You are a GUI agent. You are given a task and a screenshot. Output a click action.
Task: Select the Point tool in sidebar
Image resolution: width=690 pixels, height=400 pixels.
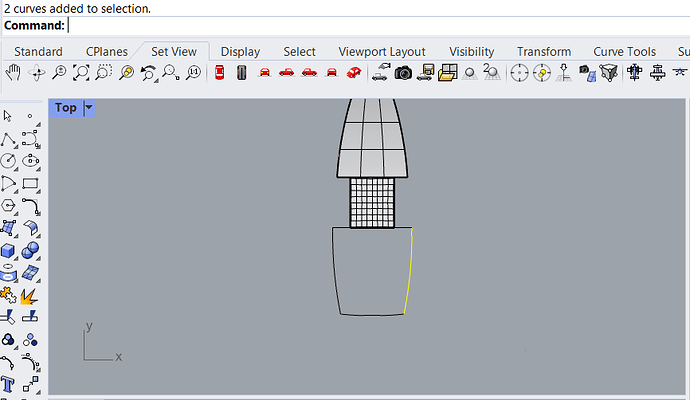30,116
